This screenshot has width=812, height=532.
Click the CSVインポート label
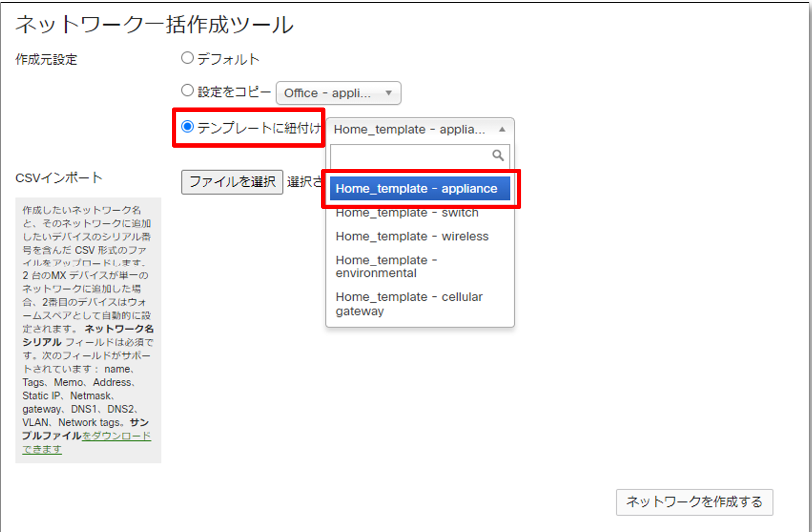coord(59,178)
